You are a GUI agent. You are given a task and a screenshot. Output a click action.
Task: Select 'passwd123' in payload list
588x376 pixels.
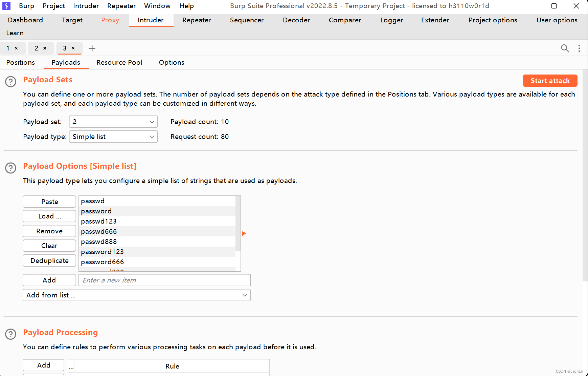[157, 221]
